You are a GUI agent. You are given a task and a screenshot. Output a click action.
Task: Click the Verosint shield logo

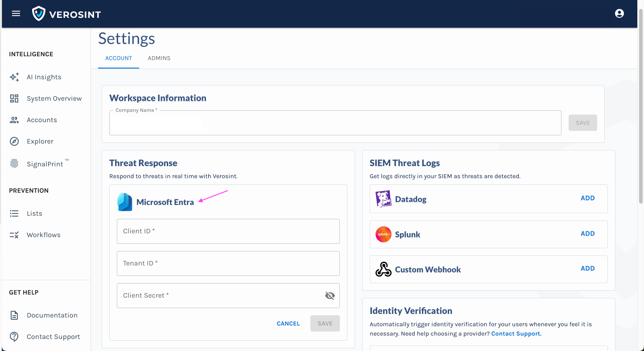39,13
